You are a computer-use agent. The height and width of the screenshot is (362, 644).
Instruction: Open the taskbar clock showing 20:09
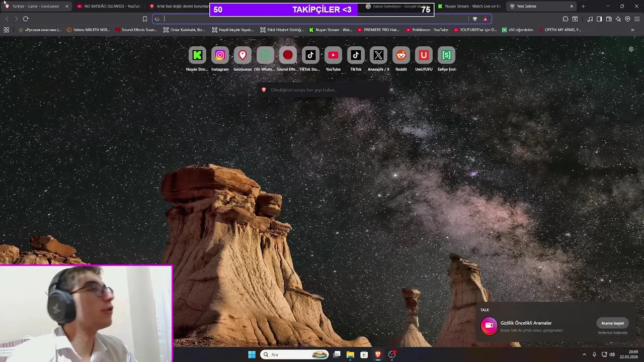(629, 354)
